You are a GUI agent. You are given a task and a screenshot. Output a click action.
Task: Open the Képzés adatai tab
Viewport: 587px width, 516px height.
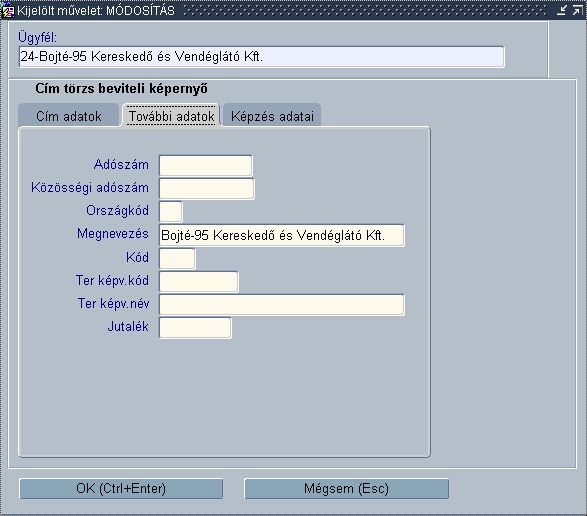272,116
